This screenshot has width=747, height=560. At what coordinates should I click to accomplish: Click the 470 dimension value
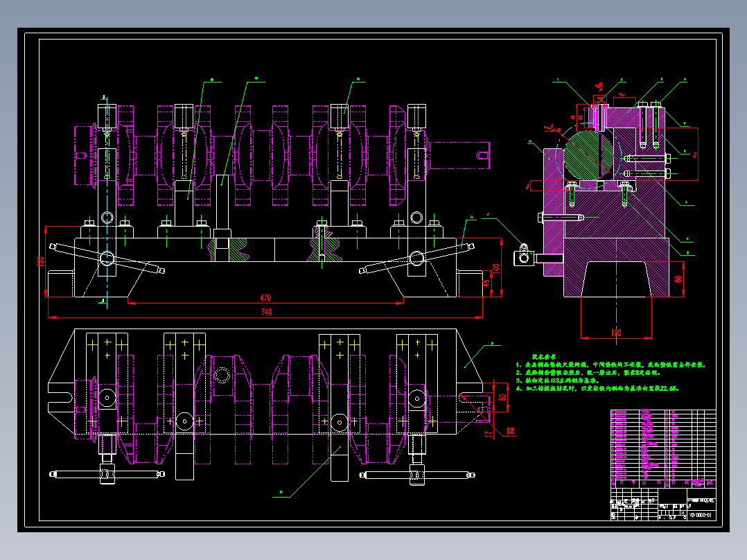tap(265, 298)
